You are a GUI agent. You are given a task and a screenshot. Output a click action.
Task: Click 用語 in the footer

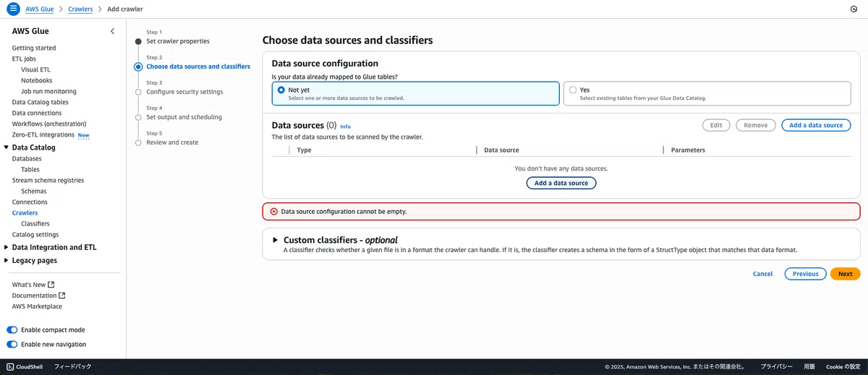pos(809,366)
